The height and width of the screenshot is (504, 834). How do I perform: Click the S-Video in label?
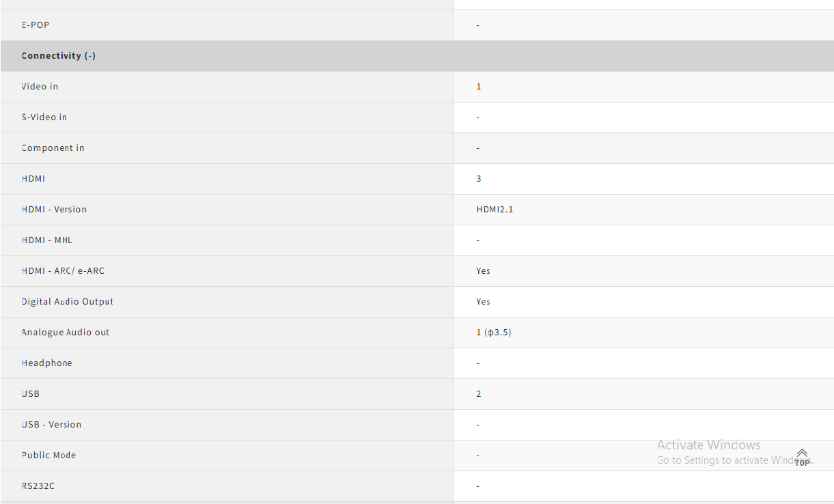[44, 117]
